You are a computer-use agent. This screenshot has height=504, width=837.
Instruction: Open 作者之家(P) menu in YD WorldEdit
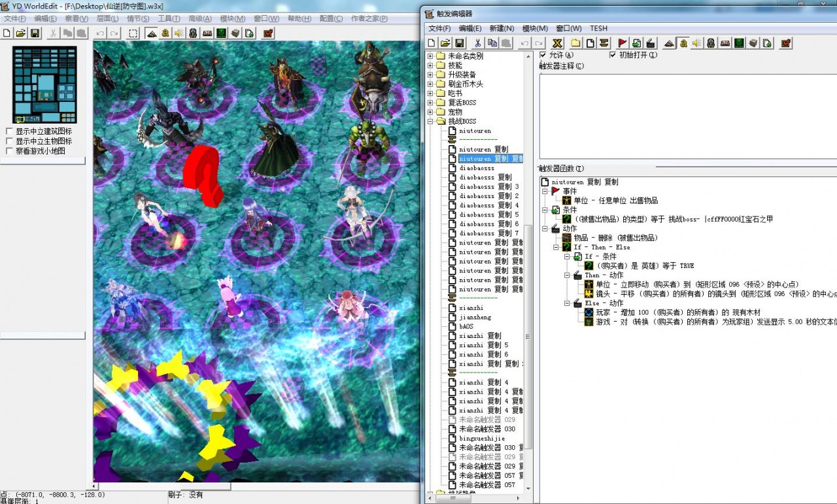click(369, 18)
